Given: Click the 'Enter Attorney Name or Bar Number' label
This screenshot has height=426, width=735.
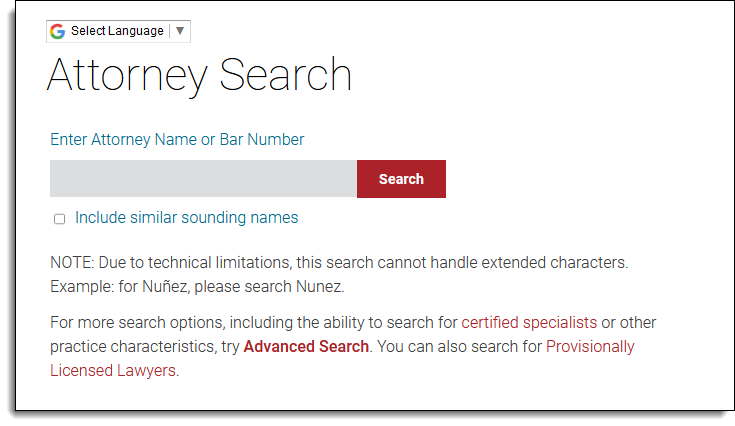Looking at the screenshot, I should (x=177, y=140).
